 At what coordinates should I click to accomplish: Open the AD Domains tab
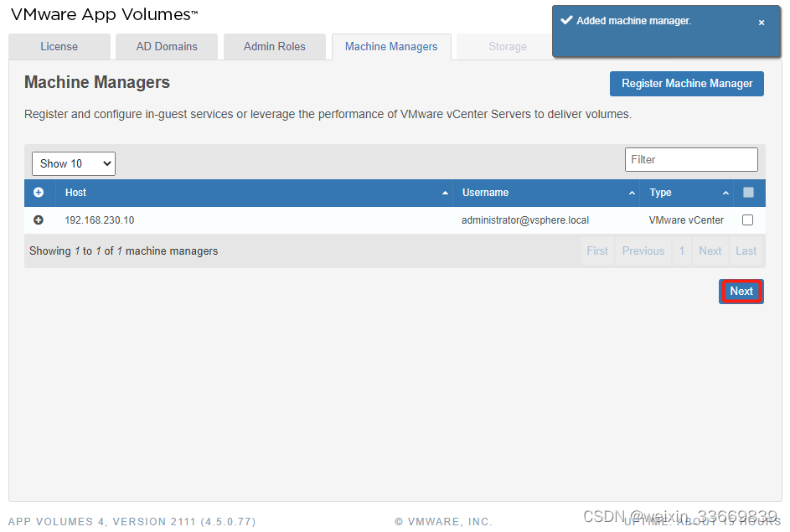click(x=167, y=47)
